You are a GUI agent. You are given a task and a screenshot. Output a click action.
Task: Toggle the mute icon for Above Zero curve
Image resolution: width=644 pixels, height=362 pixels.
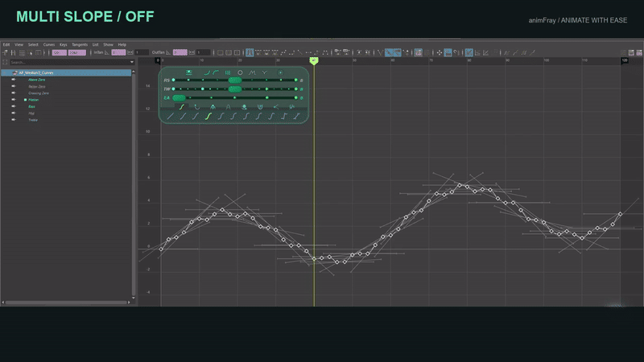pyautogui.click(x=14, y=80)
